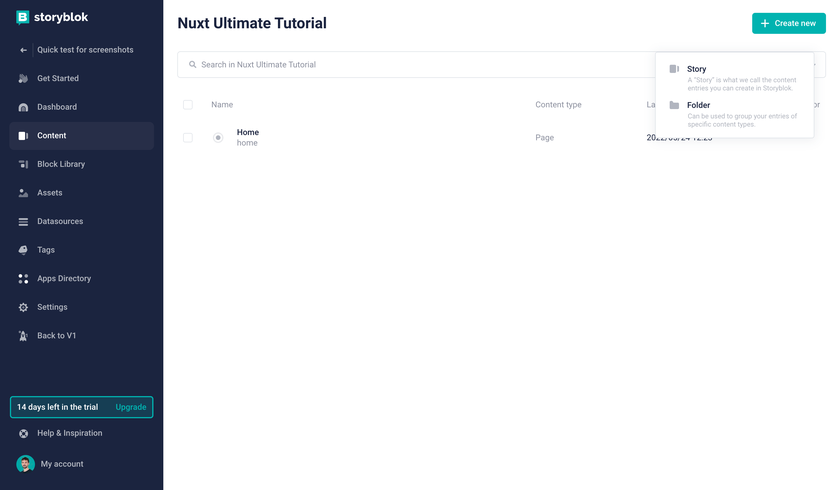Open Settings from the sidebar
This screenshot has width=840, height=490.
click(81, 307)
